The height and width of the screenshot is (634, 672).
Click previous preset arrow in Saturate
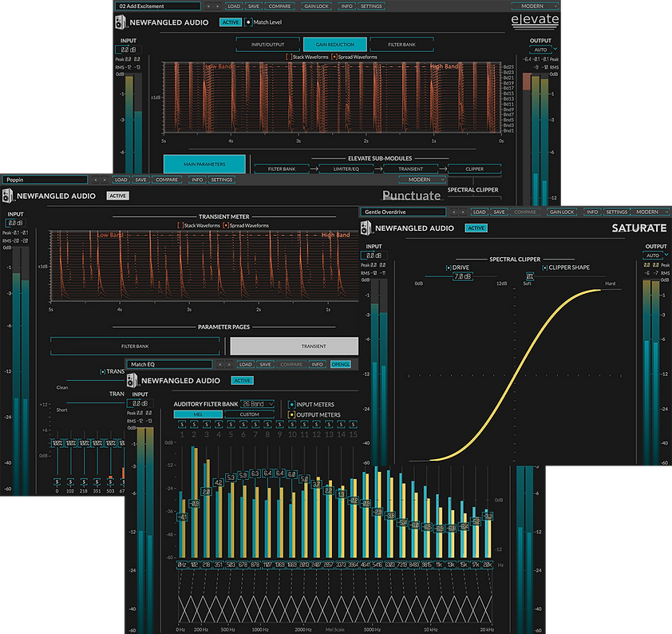click(454, 212)
